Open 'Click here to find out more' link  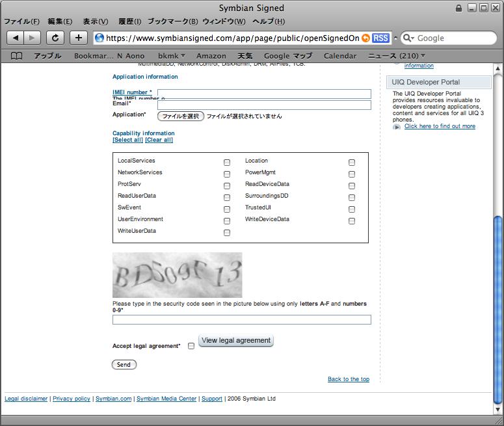[440, 126]
